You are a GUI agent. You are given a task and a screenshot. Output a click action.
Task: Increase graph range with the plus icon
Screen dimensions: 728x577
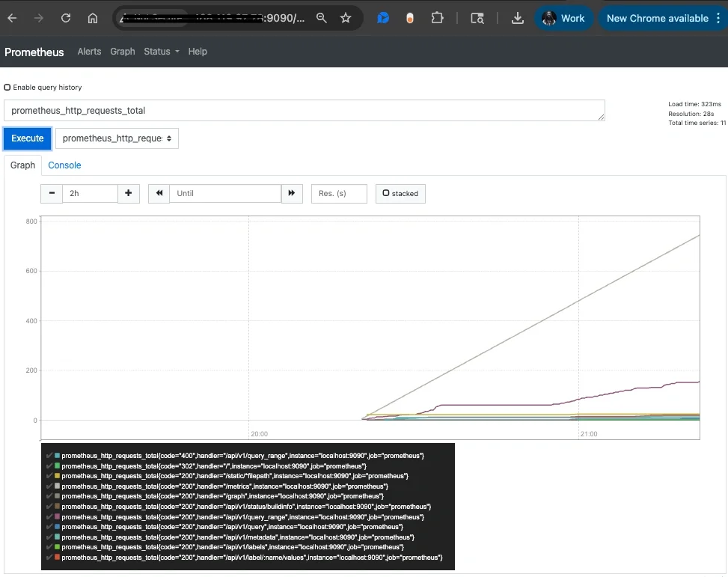[128, 193]
